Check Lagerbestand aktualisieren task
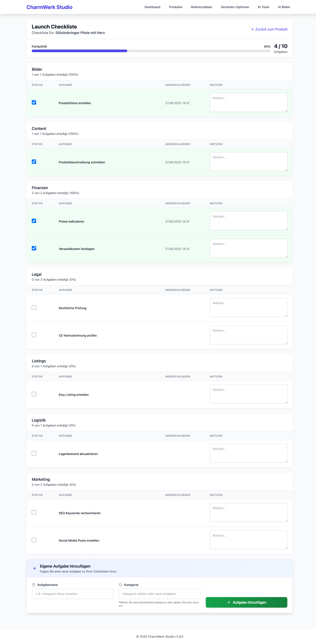Screen dimensions: 316x644 (34, 453)
